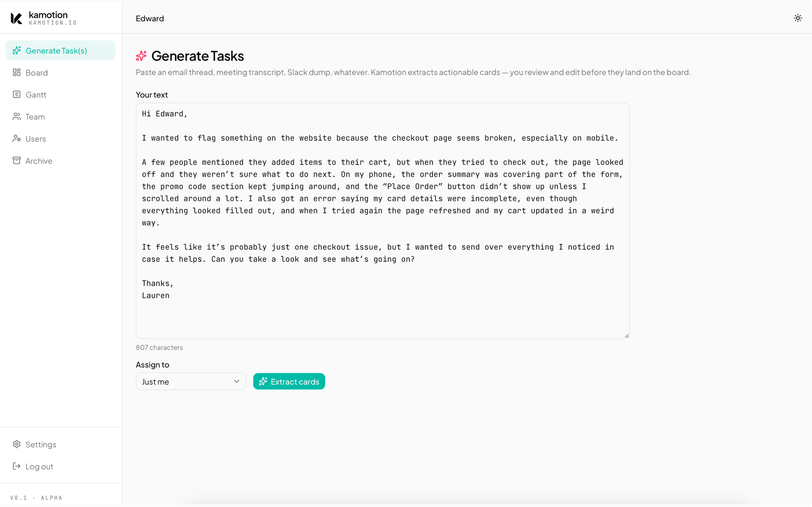Click the Users icon in sidebar
This screenshot has height=507, width=812.
point(17,138)
